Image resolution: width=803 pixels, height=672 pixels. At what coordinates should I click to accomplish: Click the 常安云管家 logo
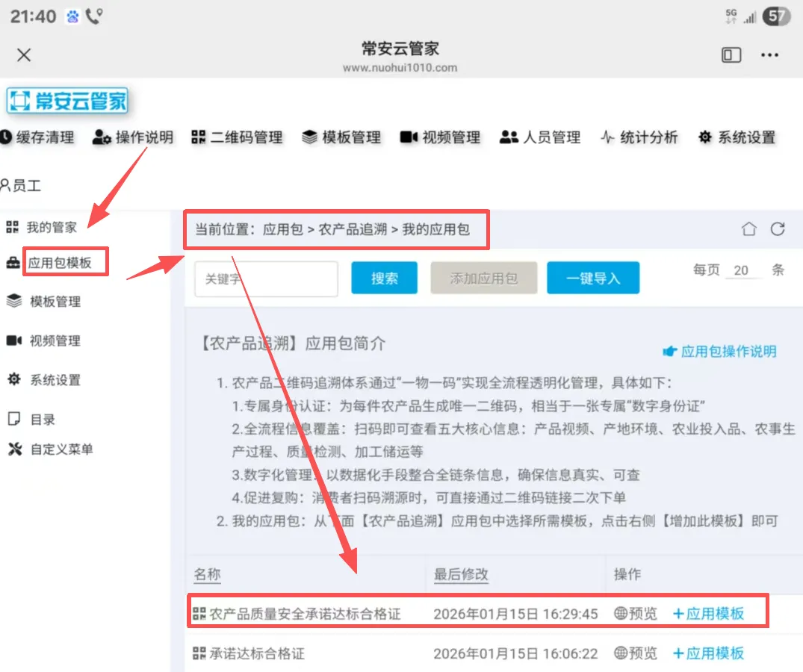(x=67, y=101)
